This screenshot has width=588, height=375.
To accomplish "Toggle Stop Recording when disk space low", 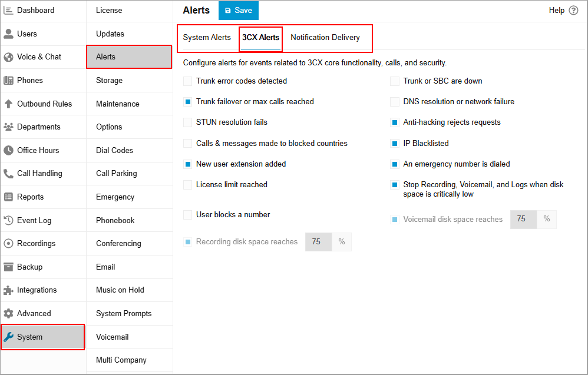I will pyautogui.click(x=395, y=185).
